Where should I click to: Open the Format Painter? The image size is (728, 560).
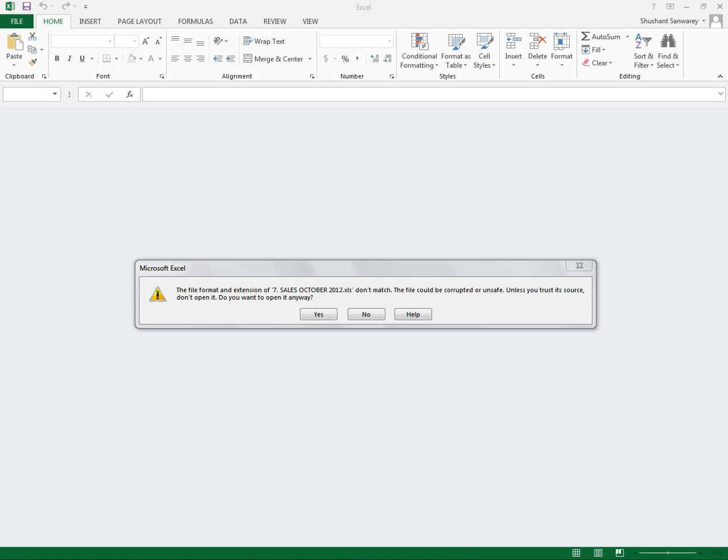coord(33,62)
